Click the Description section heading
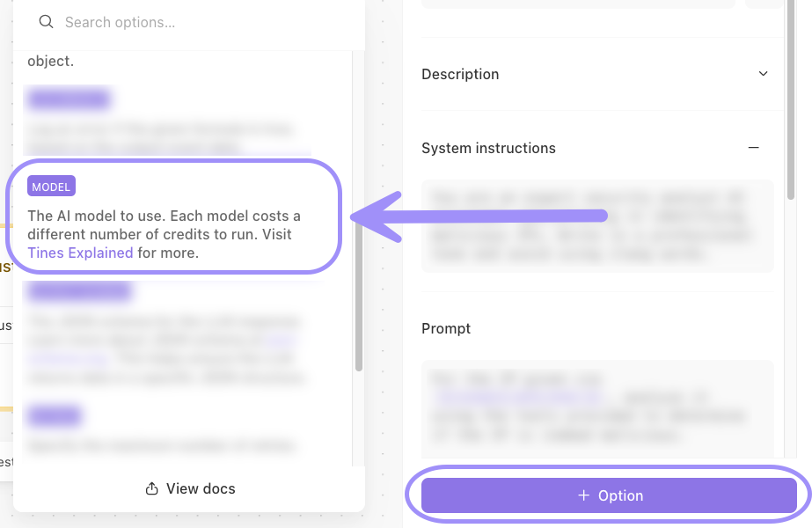This screenshot has width=812, height=528. click(460, 74)
